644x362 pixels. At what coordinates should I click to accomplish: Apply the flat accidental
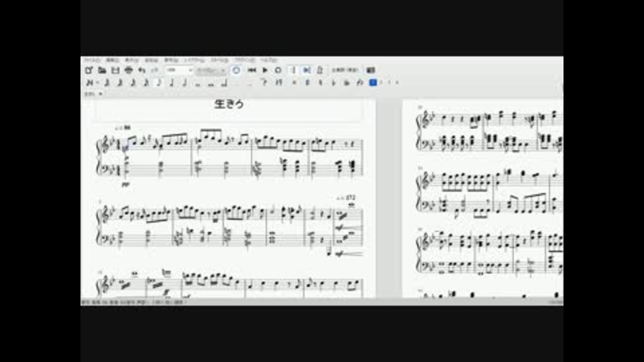[x=333, y=82]
